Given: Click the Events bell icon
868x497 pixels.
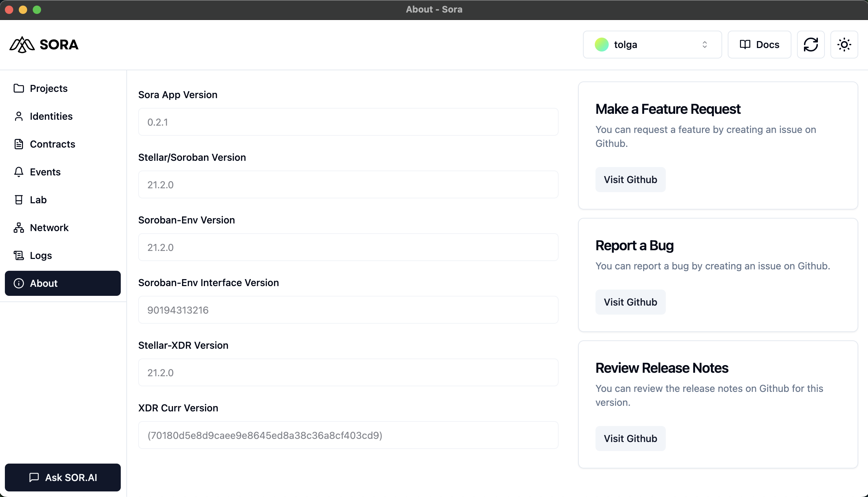Looking at the screenshot, I should click(19, 172).
